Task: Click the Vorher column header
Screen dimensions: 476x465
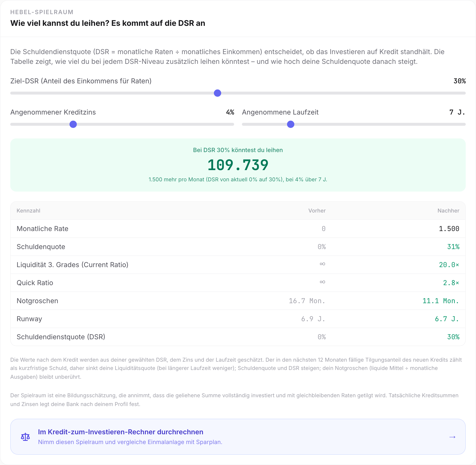Action: click(x=317, y=211)
